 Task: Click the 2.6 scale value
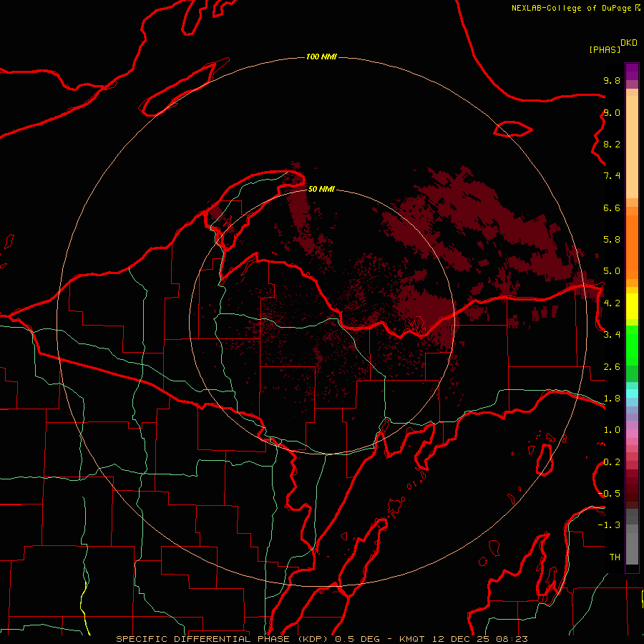pyautogui.click(x=612, y=367)
